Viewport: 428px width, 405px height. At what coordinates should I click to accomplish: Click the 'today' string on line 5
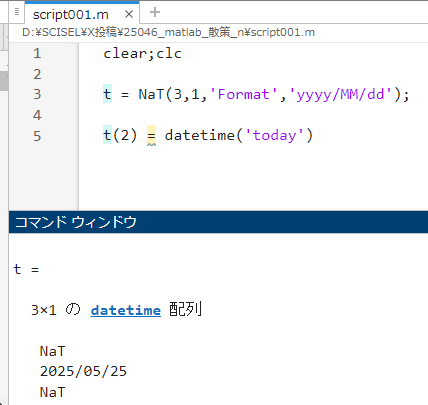[x=275, y=136]
